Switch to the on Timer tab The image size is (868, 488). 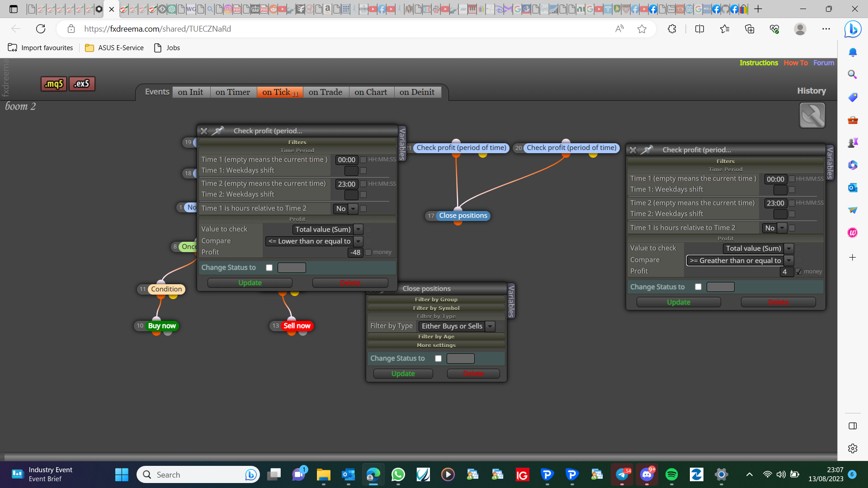(x=233, y=92)
